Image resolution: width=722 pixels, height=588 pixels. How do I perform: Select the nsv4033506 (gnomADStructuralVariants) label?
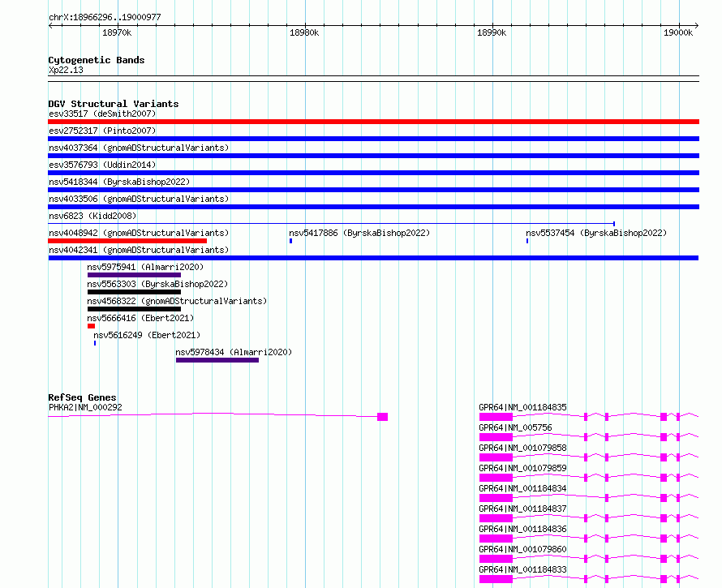pyautogui.click(x=139, y=199)
